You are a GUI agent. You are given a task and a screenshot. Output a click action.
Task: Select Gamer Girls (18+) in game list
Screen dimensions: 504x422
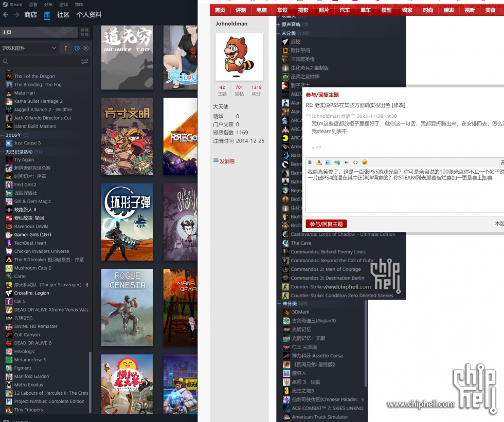coord(32,235)
